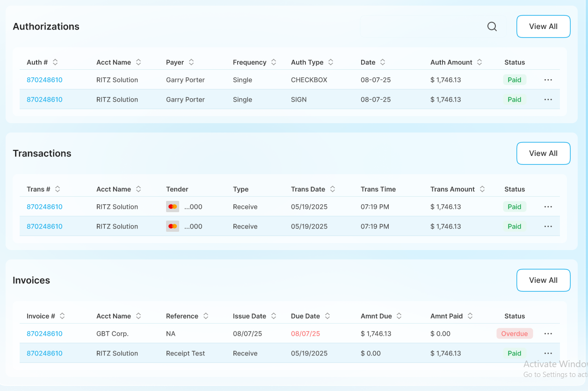
Task: Open more options for CHECKBOX authorization row
Action: point(548,80)
